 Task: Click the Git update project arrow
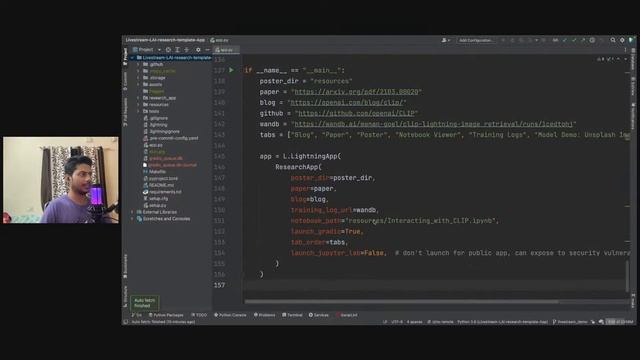click(565, 40)
